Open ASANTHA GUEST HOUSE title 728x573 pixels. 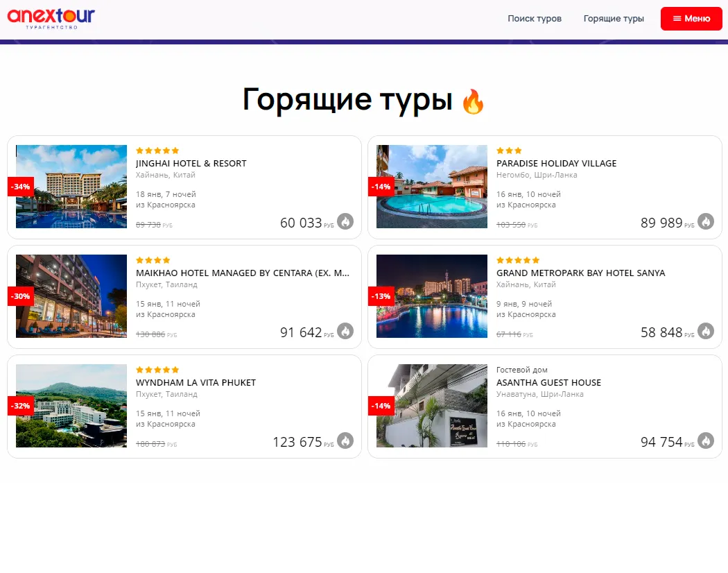pos(548,382)
